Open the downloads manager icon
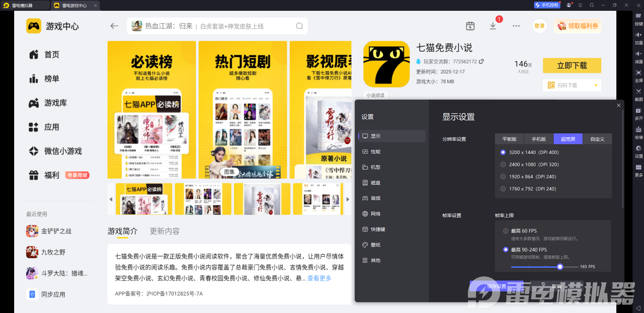The image size is (644, 313). [x=493, y=26]
